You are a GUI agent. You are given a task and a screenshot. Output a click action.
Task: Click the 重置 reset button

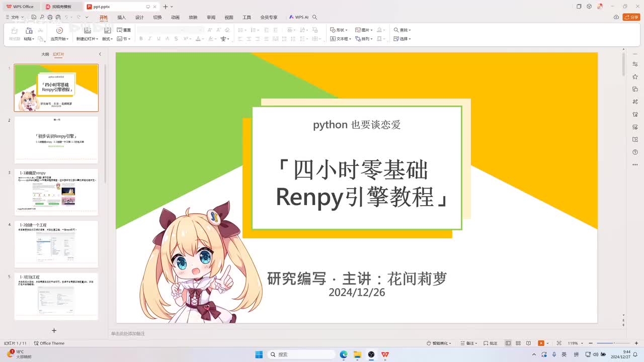click(x=124, y=30)
